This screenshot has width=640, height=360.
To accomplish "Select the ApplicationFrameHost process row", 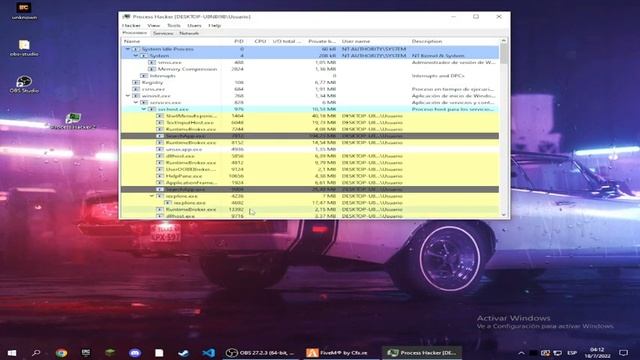I will point(310,182).
